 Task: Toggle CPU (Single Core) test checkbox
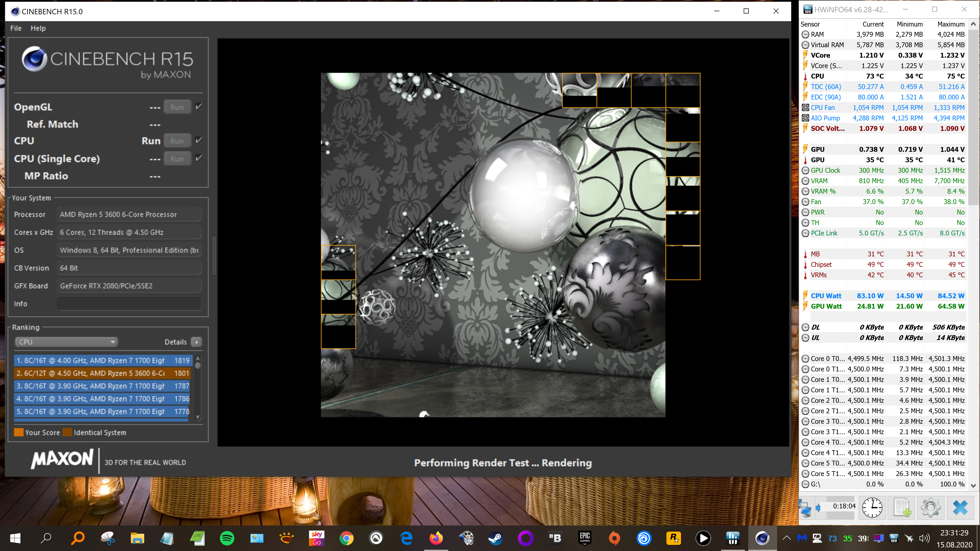(198, 158)
